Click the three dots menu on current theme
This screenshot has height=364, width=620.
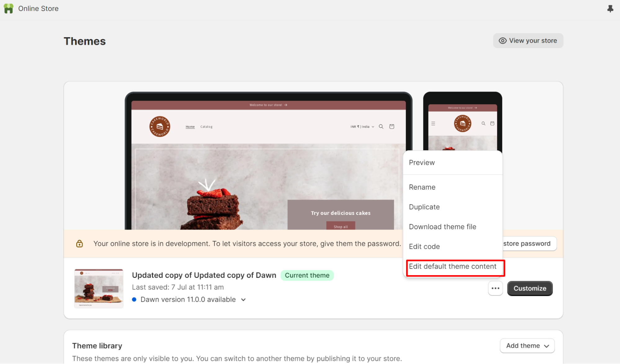coord(496,288)
